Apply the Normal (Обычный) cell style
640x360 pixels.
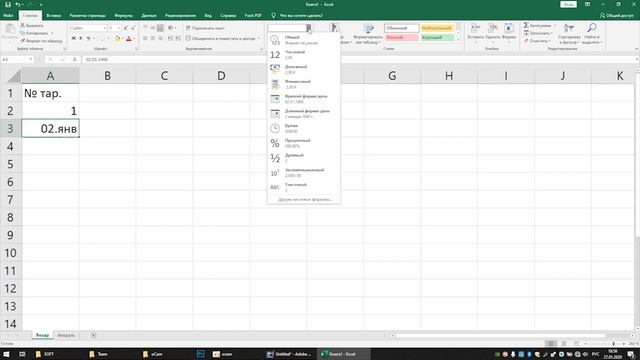point(401,28)
